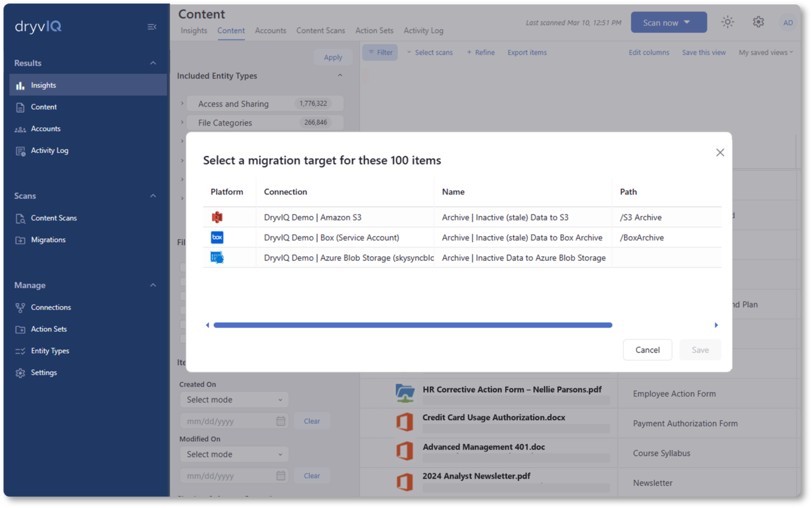Viewport: 812px width, 508px height.
Task: Click Edit columns link
Action: click(x=649, y=53)
